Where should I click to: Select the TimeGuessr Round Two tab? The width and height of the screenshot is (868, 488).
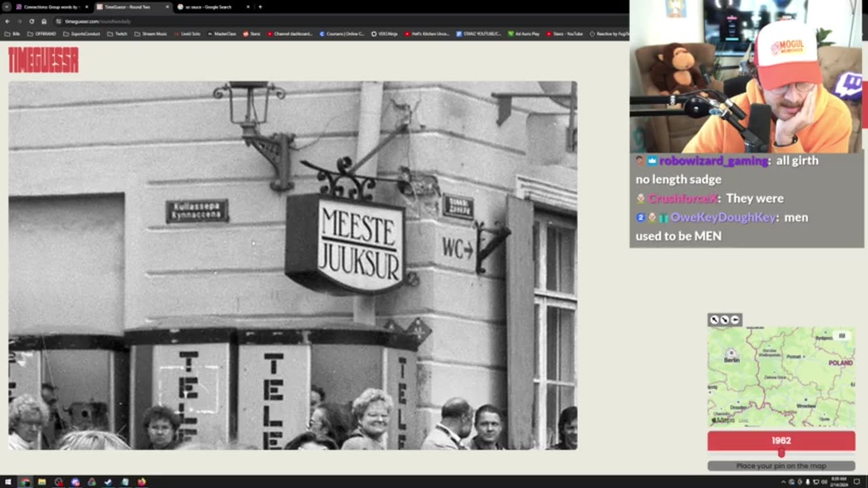coord(132,7)
